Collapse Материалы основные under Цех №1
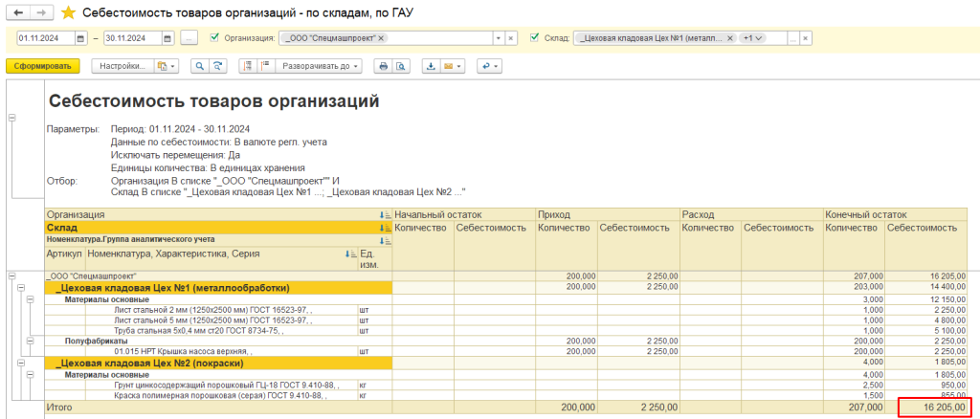This screenshot has width=980, height=419. pos(30,299)
